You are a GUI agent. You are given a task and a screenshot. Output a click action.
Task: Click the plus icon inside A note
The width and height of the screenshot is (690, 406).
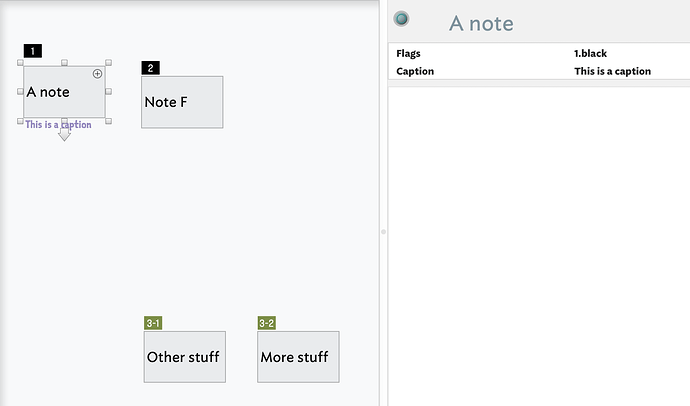coord(97,73)
